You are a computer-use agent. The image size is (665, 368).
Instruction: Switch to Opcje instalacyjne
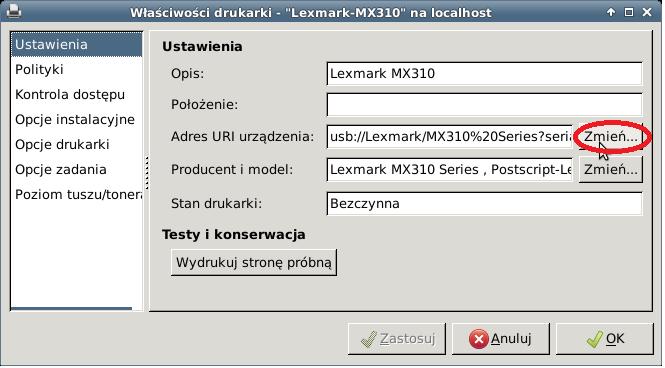(x=76, y=120)
